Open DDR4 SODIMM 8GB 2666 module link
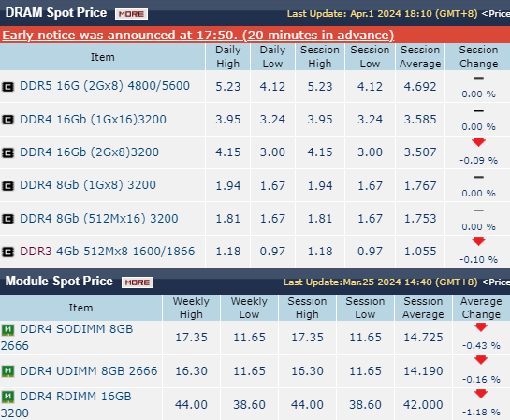Image resolution: width=510 pixels, height=420 pixels. tap(67, 337)
